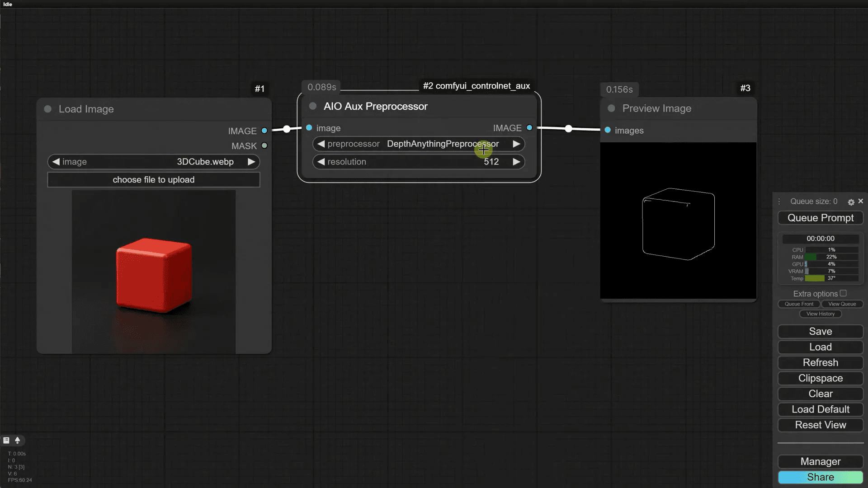Screen dimensions: 868x488
Task: Open the View History list
Action: (820, 314)
